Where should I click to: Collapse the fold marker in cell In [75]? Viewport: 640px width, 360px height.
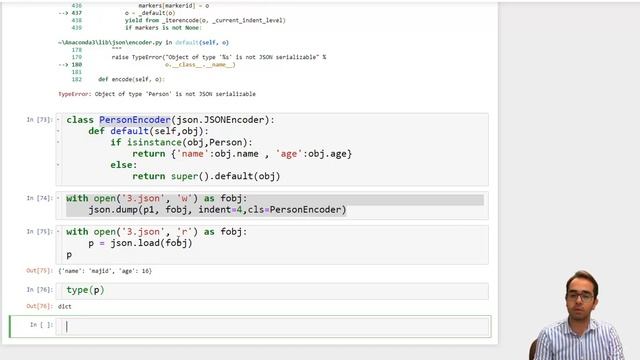pos(58,232)
